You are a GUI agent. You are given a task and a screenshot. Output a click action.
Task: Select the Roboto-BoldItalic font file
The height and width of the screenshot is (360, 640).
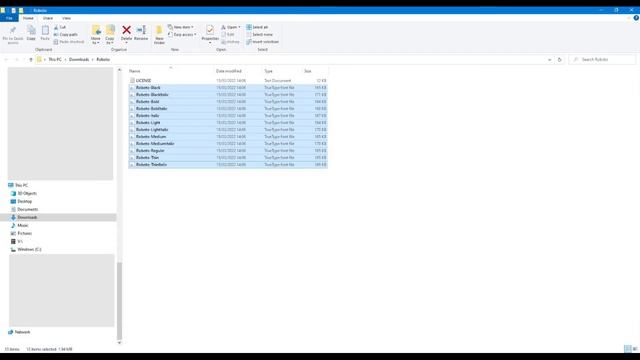point(228,109)
